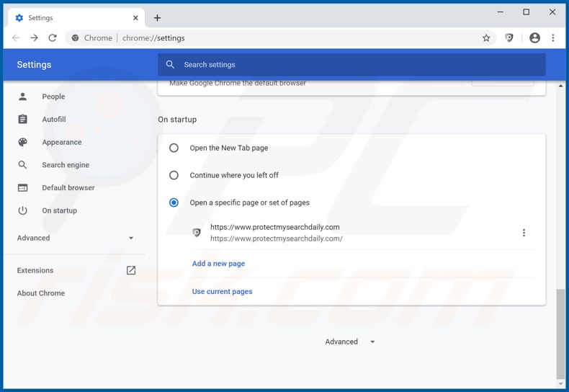This screenshot has height=392, width=569.
Task: Close the Settings tab
Action: pyautogui.click(x=135, y=18)
